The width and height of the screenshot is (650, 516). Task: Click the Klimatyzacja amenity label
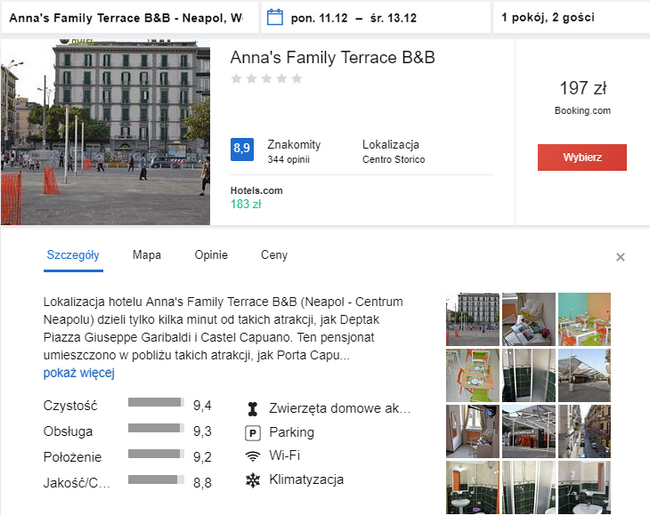(306, 480)
